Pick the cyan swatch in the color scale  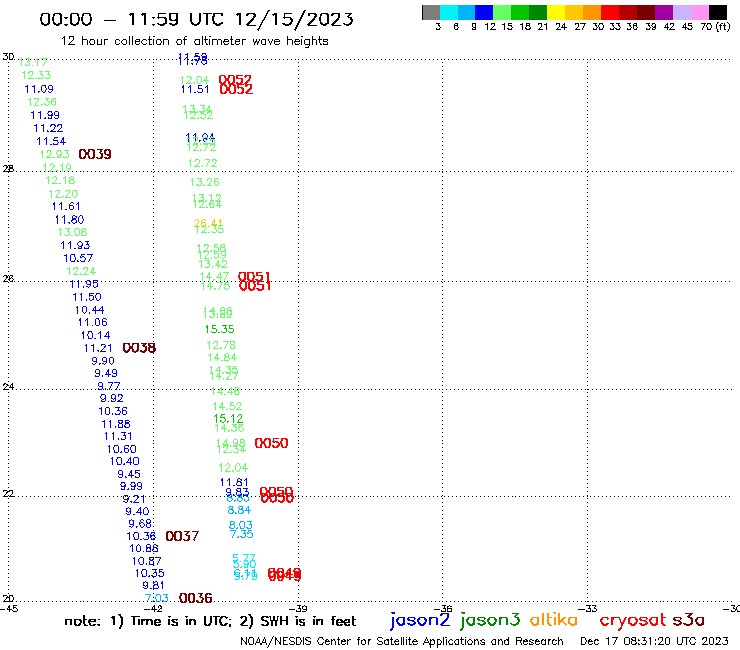449,12
